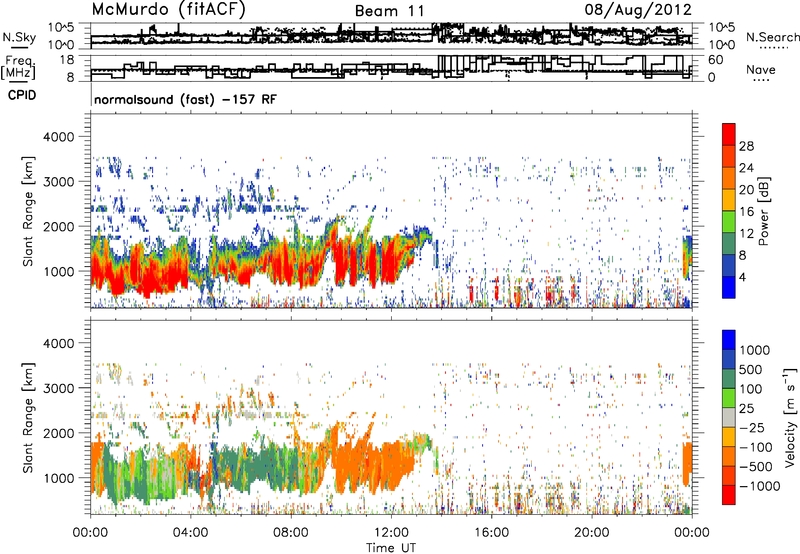Pick the Velocity colorbar segment between 500 and 1000
This screenshot has height=554, width=800.
[729, 359]
